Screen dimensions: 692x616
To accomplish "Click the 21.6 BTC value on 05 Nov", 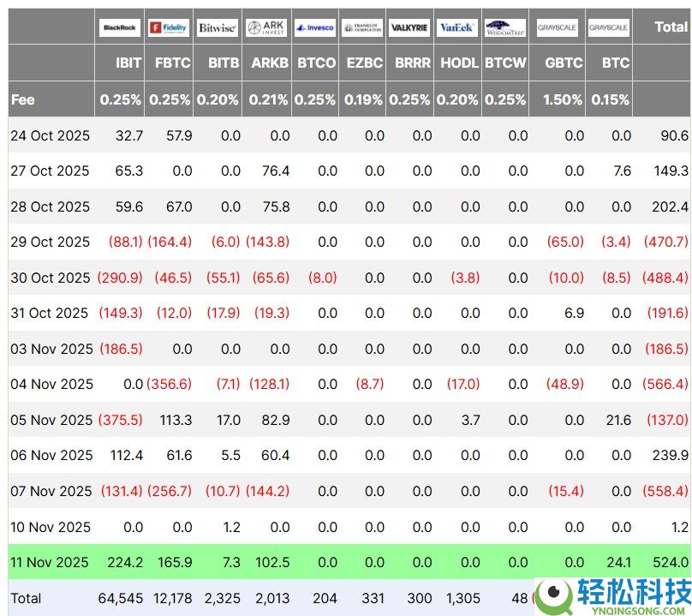I will click(x=618, y=420).
